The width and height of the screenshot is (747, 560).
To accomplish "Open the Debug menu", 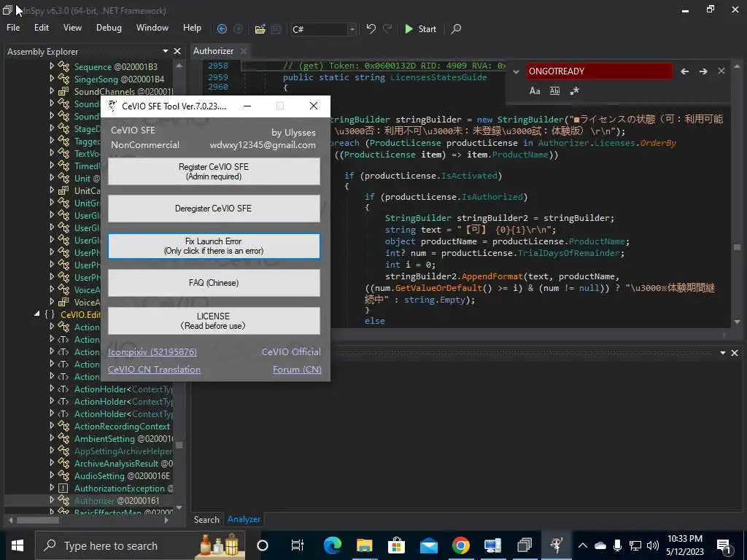I will pyautogui.click(x=109, y=28).
